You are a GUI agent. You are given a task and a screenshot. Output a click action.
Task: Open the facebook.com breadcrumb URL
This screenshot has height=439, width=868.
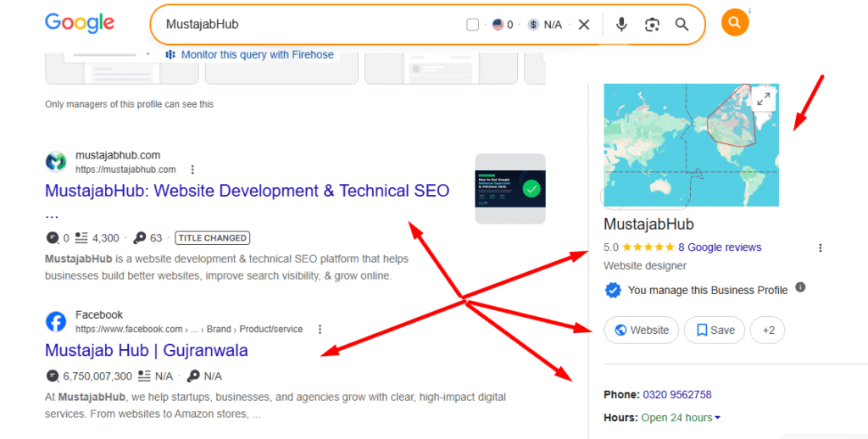click(189, 329)
